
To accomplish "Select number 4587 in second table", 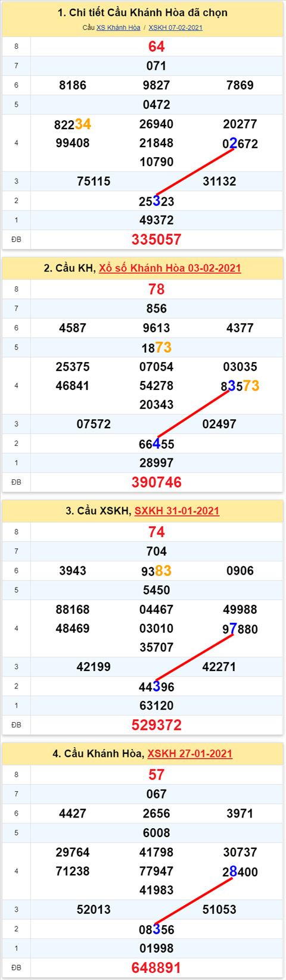I will [x=73, y=328].
